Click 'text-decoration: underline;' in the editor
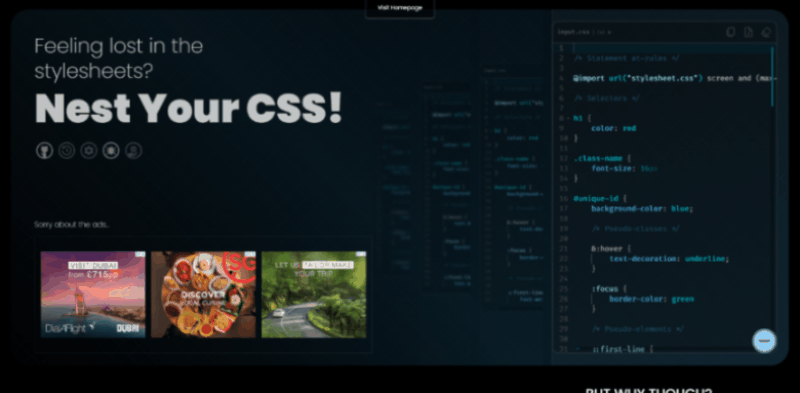Viewport: 800px width, 393px height. (x=669, y=259)
